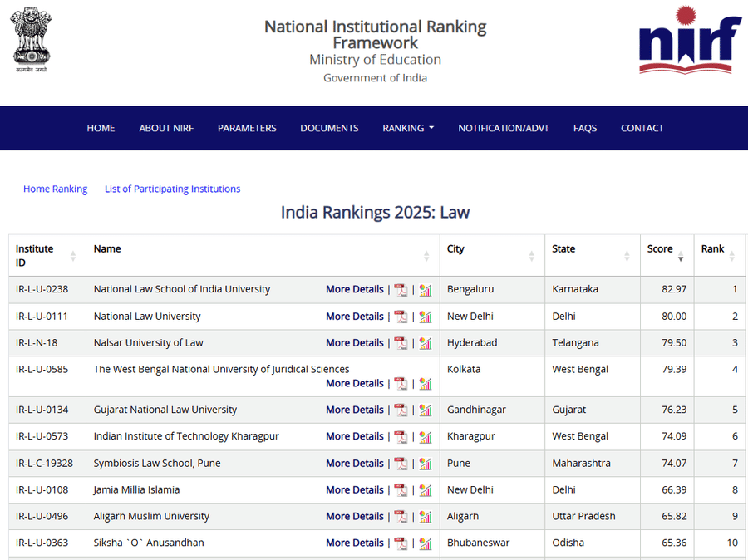Open the FAQS page
The height and width of the screenshot is (560, 748).
tap(585, 128)
